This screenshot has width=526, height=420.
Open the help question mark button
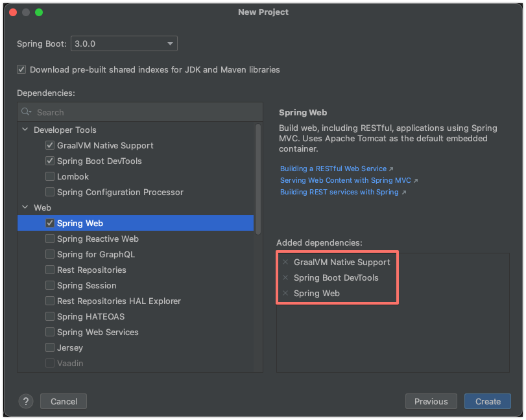click(x=26, y=401)
